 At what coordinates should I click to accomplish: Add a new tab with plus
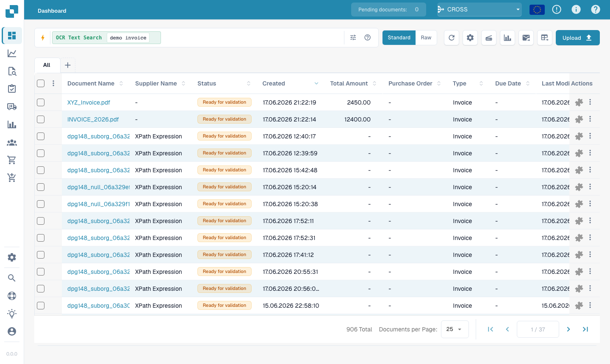68,65
